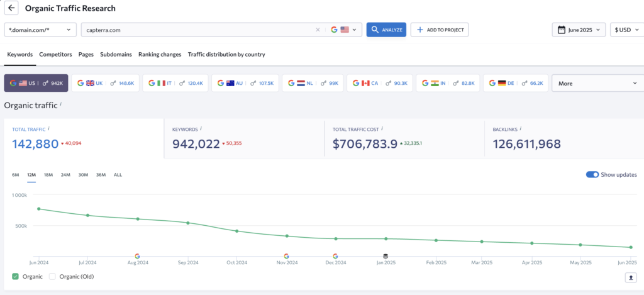This screenshot has height=295, width=644.
Task: Click the Analyze button
Action: (386, 30)
